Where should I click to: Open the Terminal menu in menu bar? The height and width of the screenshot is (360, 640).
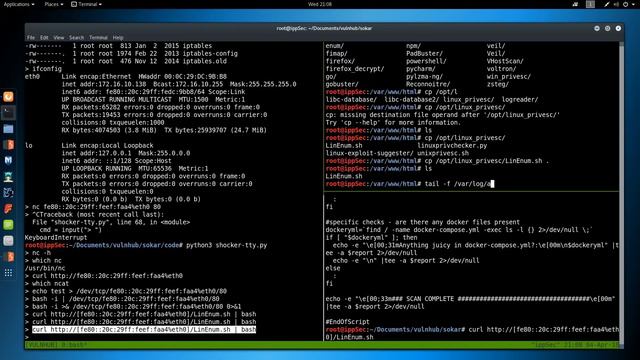click(98, 38)
